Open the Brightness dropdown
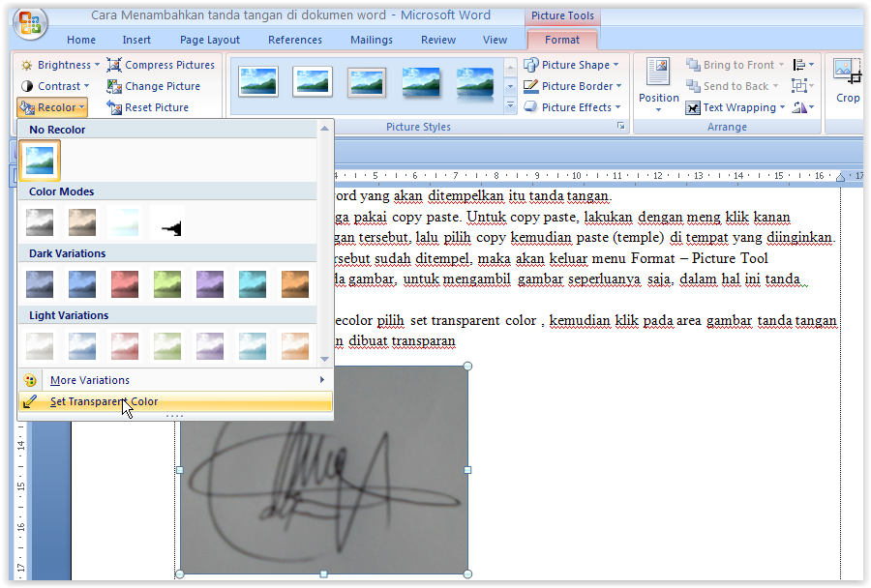 60,65
